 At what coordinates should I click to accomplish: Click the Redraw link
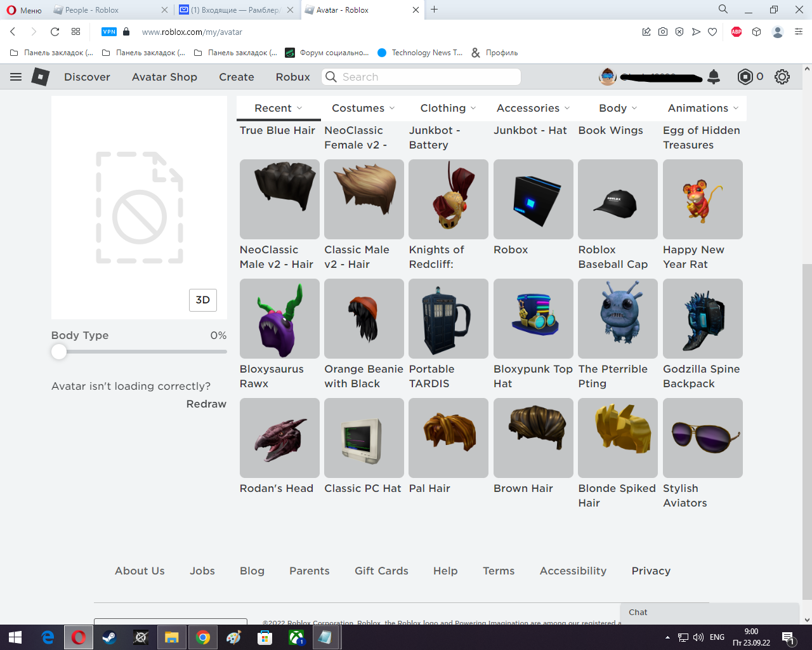click(206, 404)
